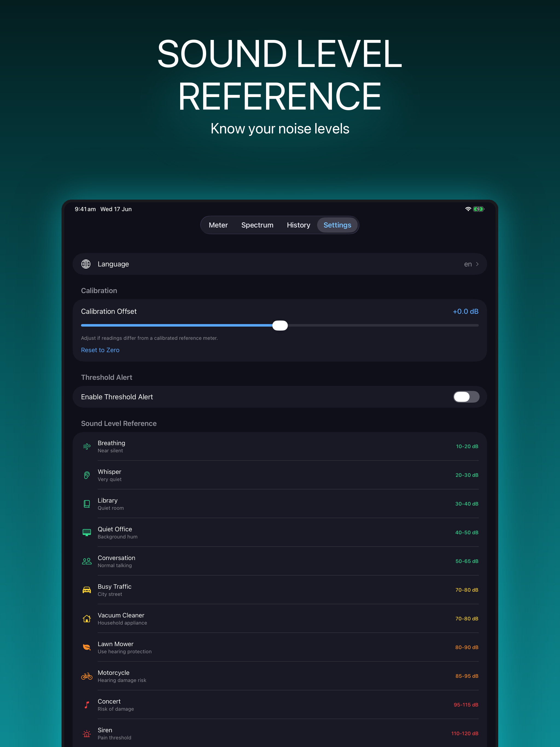This screenshot has height=747, width=560.
Task: Open the History tab
Action: pos(299,225)
